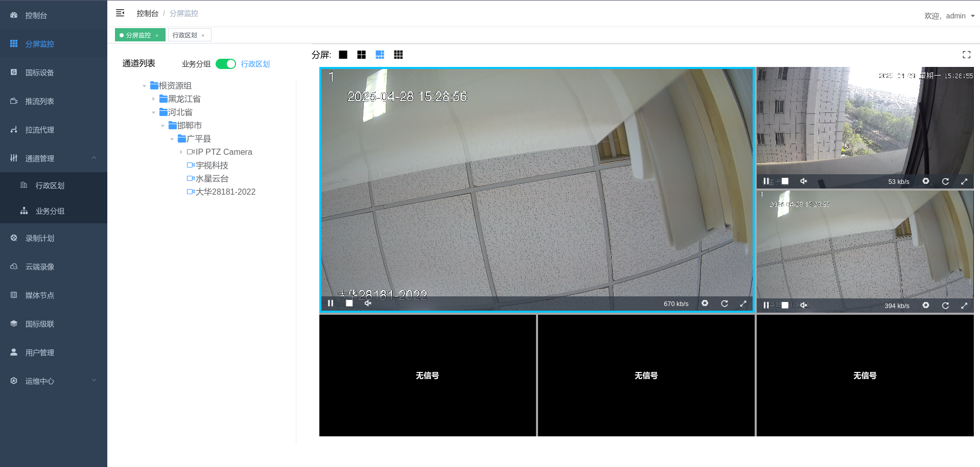
Task: Switch to the 行政区划 tab
Action: click(186, 35)
